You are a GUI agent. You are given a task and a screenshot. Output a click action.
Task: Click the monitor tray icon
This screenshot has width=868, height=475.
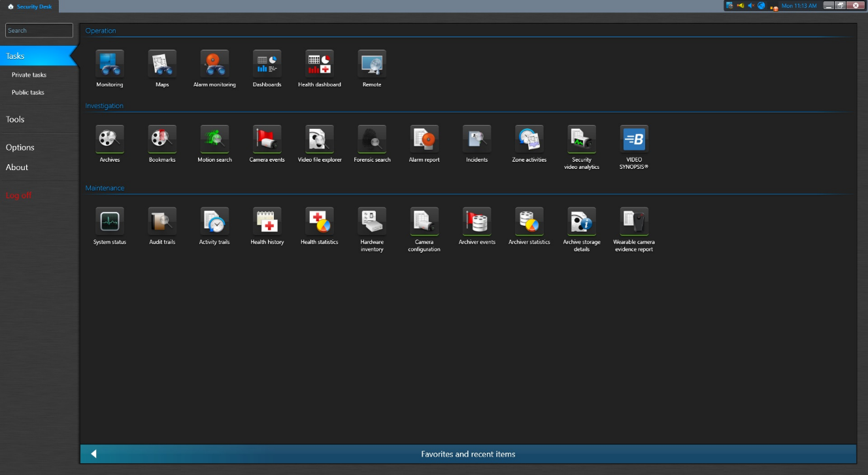729,5
